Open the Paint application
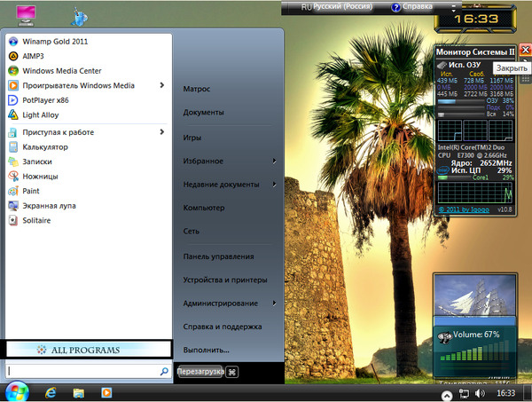Image resolution: width=532 pixels, height=402 pixels. (31, 191)
